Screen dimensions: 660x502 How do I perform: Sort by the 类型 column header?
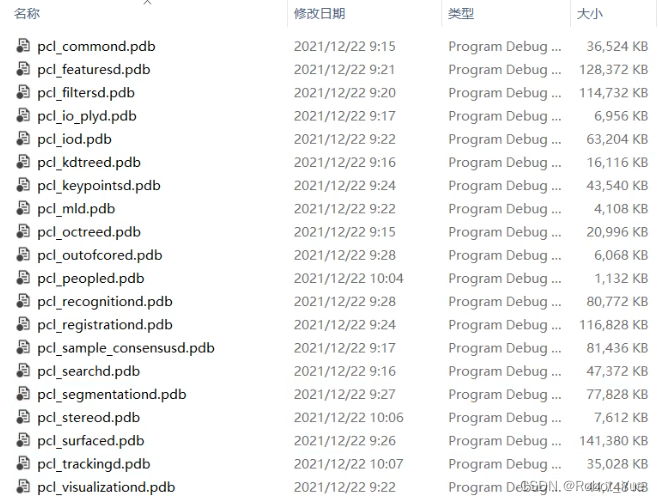(x=461, y=13)
